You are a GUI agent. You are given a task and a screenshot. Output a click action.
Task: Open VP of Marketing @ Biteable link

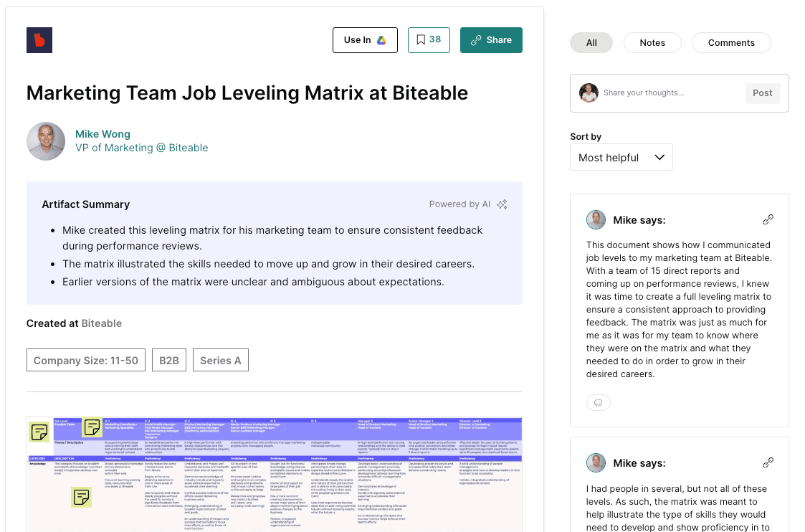(142, 148)
